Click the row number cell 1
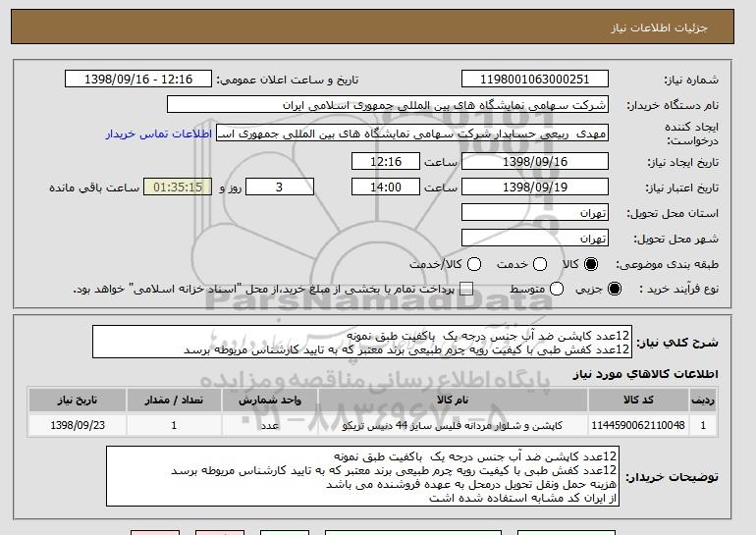Viewport: 756px width, 535px height. point(703,425)
